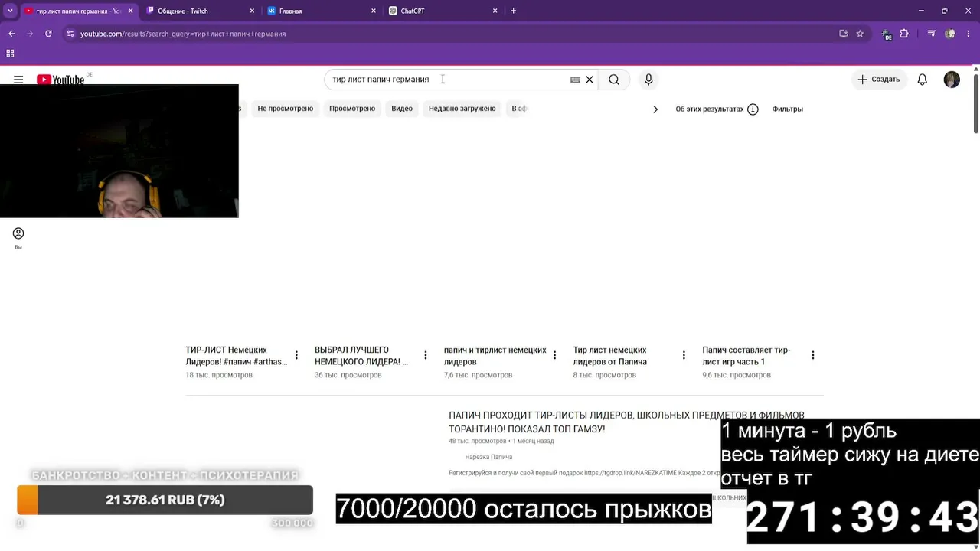Screen dimensions: 980x551
Task: Open the Chrome profile avatar
Action: 950,34
